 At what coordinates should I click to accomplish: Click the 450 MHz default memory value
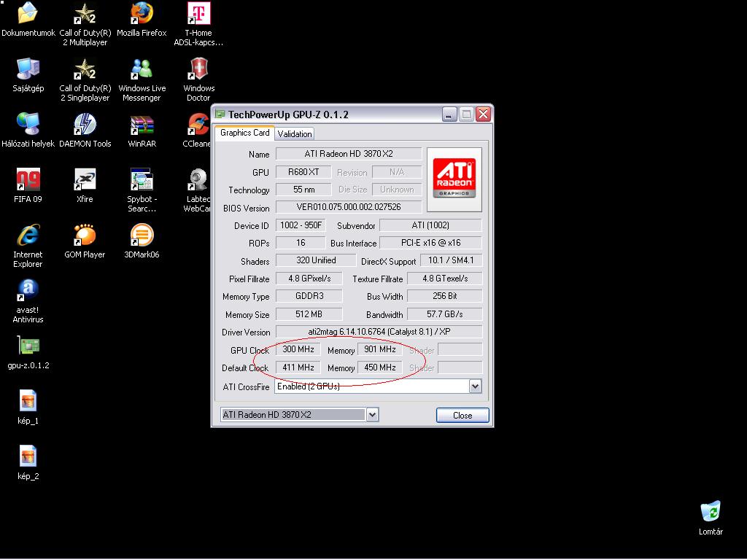point(379,367)
